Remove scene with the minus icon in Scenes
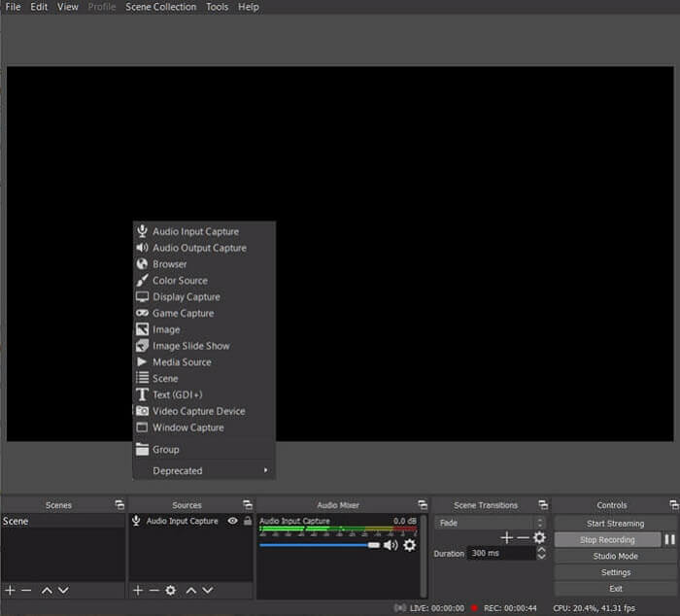The width and height of the screenshot is (680, 616). click(26, 590)
